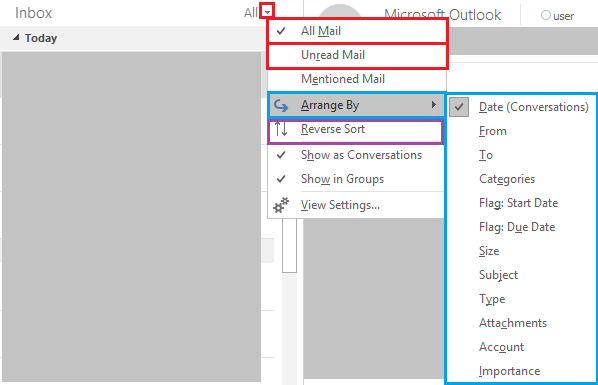Viewport: 598px width, 385px height.
Task: Select All Mail filter
Action: pyautogui.click(x=357, y=31)
